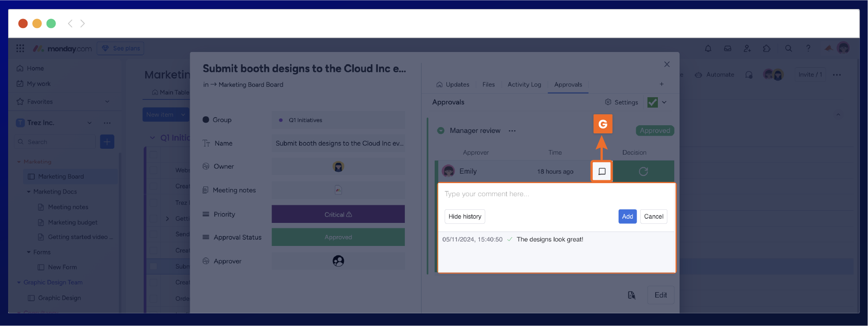Click the reset decision refresh icon
Image resolution: width=868 pixels, height=326 pixels.
coord(643,171)
